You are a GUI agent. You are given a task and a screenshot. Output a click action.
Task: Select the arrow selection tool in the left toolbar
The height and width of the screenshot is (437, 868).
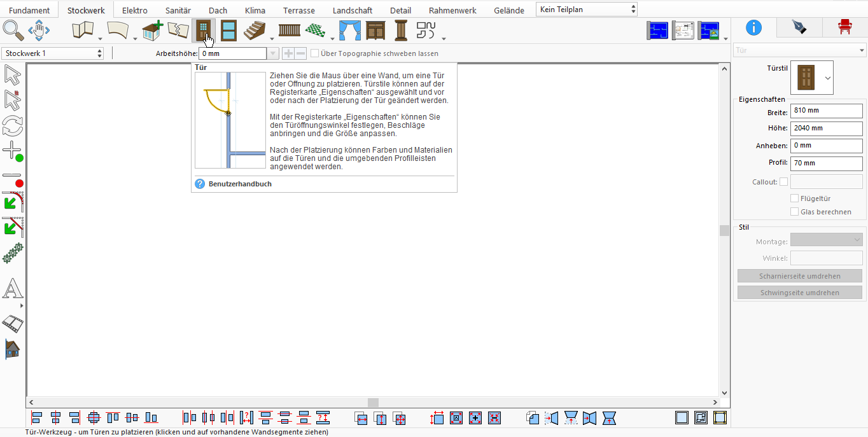pos(13,75)
